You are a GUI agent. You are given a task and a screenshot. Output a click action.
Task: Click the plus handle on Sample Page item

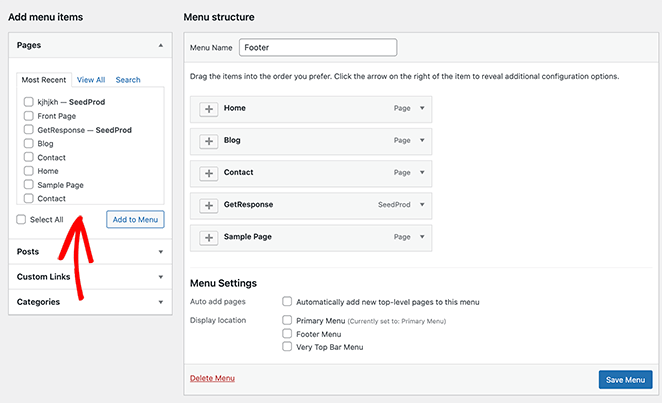point(209,237)
